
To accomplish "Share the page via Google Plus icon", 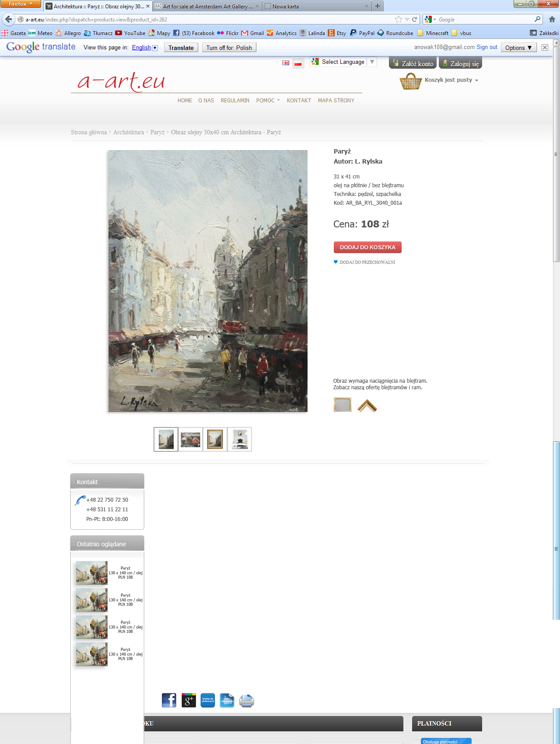I will click(189, 700).
